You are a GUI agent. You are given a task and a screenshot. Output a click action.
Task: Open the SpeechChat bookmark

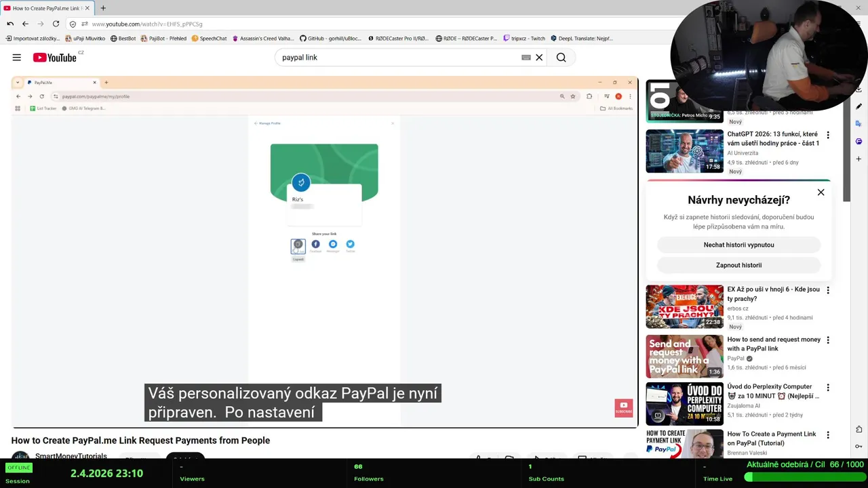coord(209,39)
